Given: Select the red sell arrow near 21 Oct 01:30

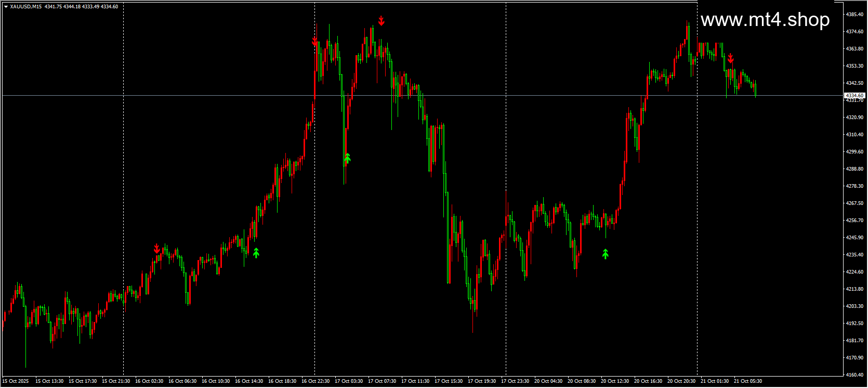Looking at the screenshot, I should click(x=731, y=58).
